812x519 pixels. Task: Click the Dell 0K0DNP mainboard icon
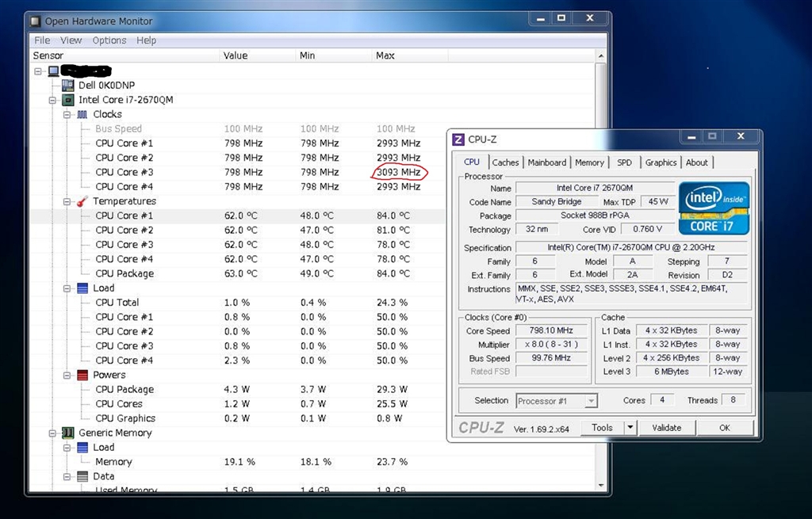click(67, 86)
